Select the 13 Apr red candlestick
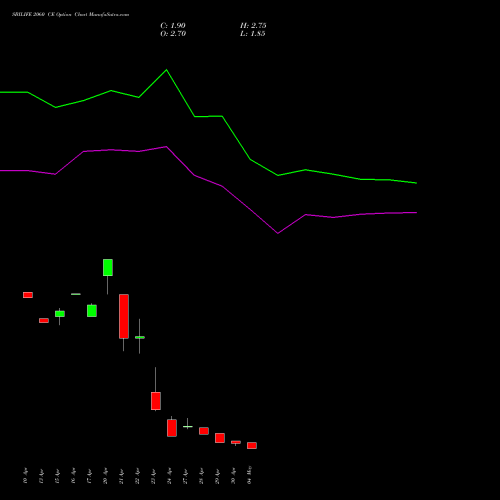 [44, 320]
